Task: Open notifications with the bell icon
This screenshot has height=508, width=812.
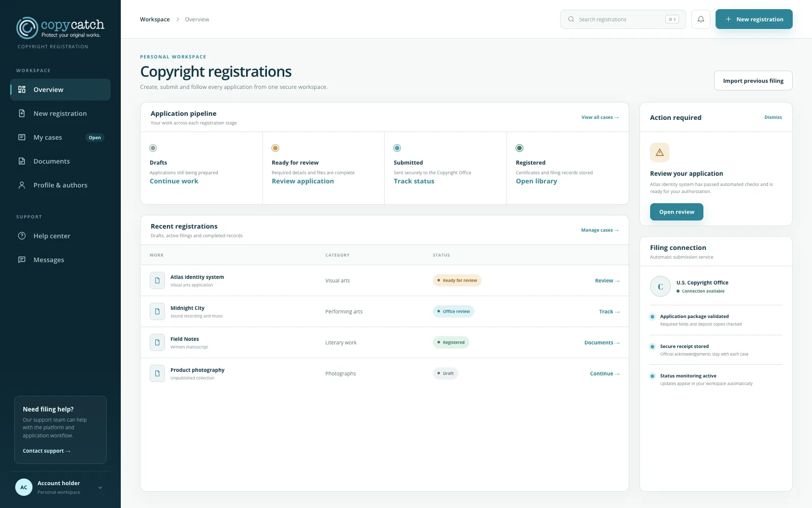Action: pyautogui.click(x=701, y=19)
